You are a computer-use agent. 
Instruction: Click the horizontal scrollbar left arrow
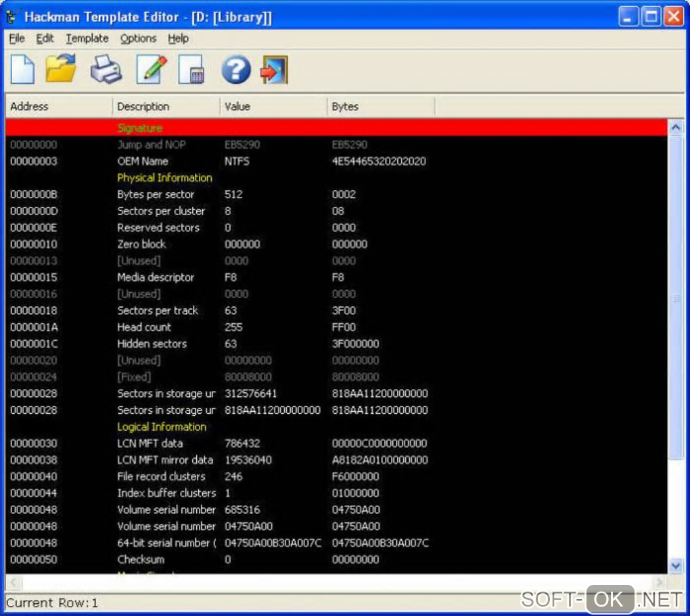click(14, 582)
